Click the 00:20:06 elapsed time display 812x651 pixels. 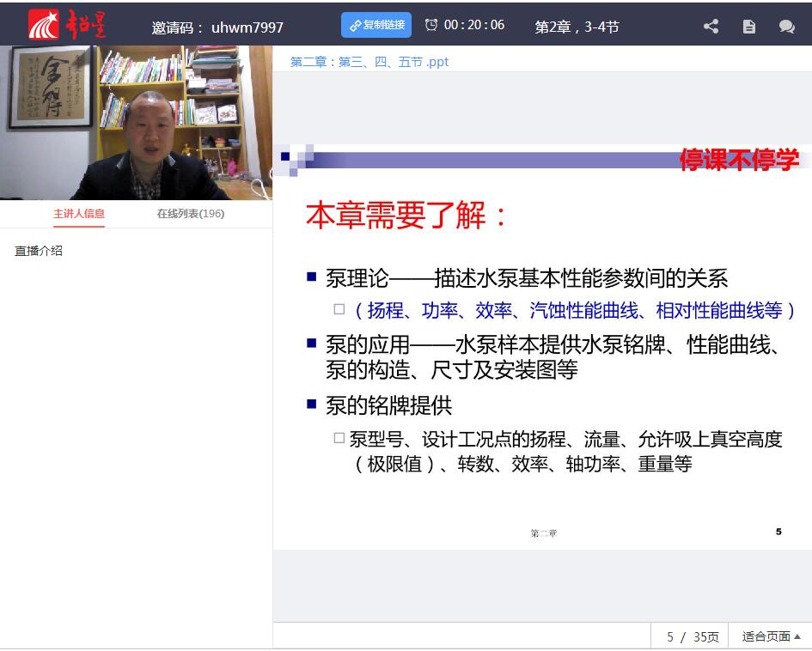point(474,25)
